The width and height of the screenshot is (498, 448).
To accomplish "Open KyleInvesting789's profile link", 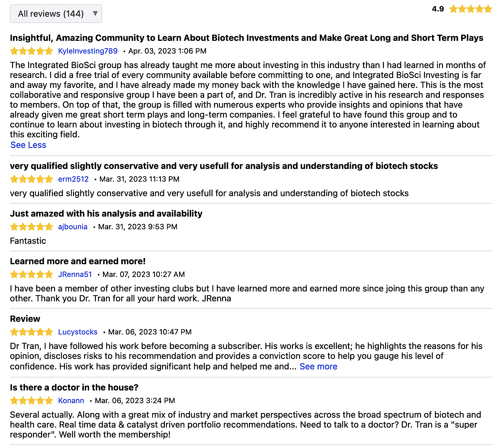I will pyautogui.click(x=88, y=51).
